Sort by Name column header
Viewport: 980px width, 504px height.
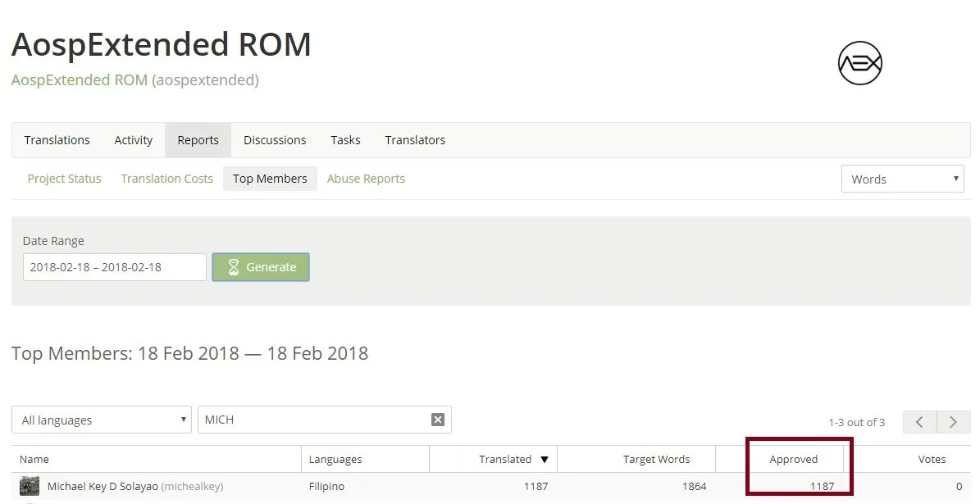(34, 459)
